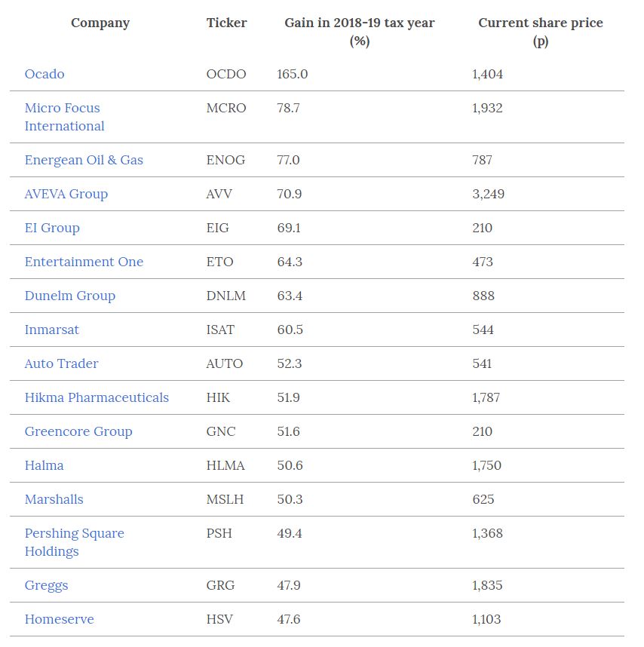Screen dimensions: 644x647
Task: Follow the Halma company link
Action: point(44,465)
